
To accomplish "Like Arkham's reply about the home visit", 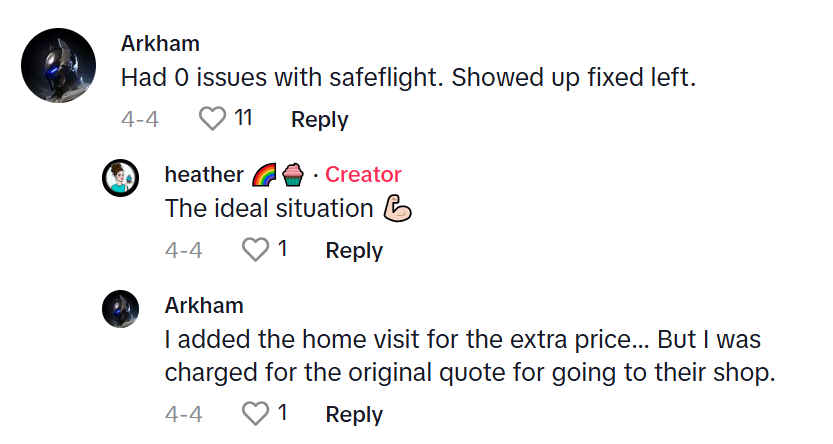I will click(257, 413).
